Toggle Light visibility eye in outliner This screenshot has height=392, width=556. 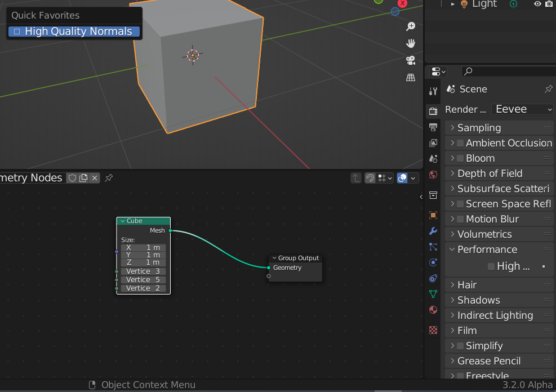(537, 4)
